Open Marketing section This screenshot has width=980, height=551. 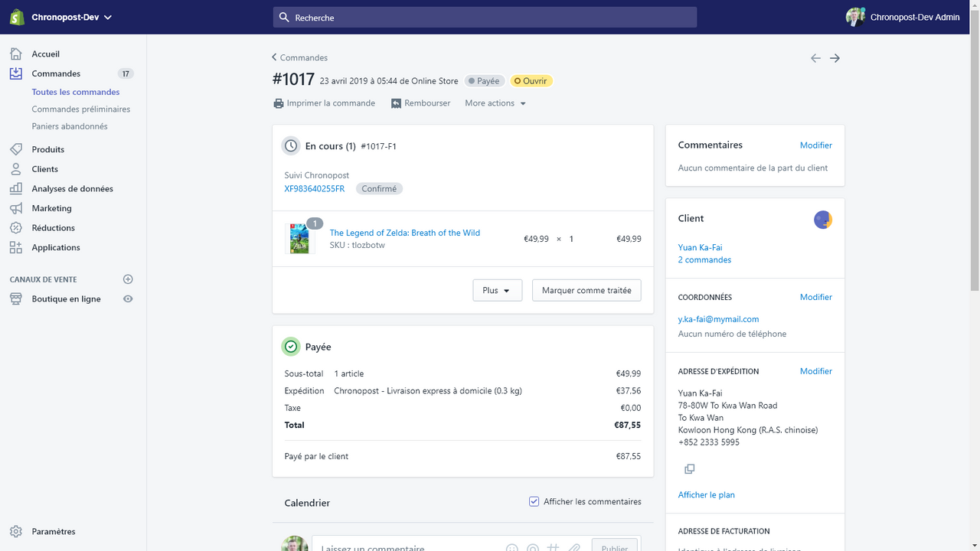[51, 208]
